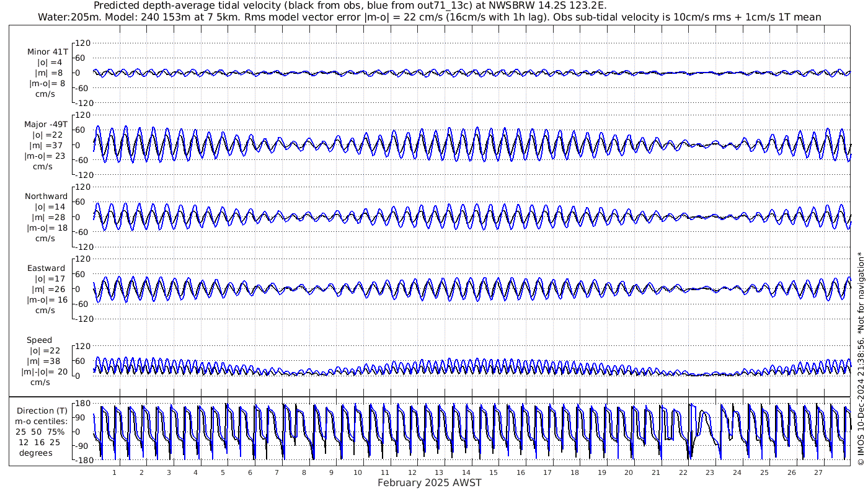Click the 'Direction (T)' panel label
This screenshot has height=496, width=868.
pos(43,411)
